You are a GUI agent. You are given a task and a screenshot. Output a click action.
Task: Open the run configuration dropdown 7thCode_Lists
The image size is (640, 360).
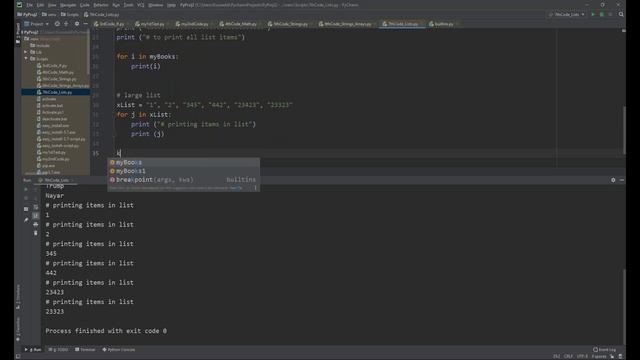(567, 14)
